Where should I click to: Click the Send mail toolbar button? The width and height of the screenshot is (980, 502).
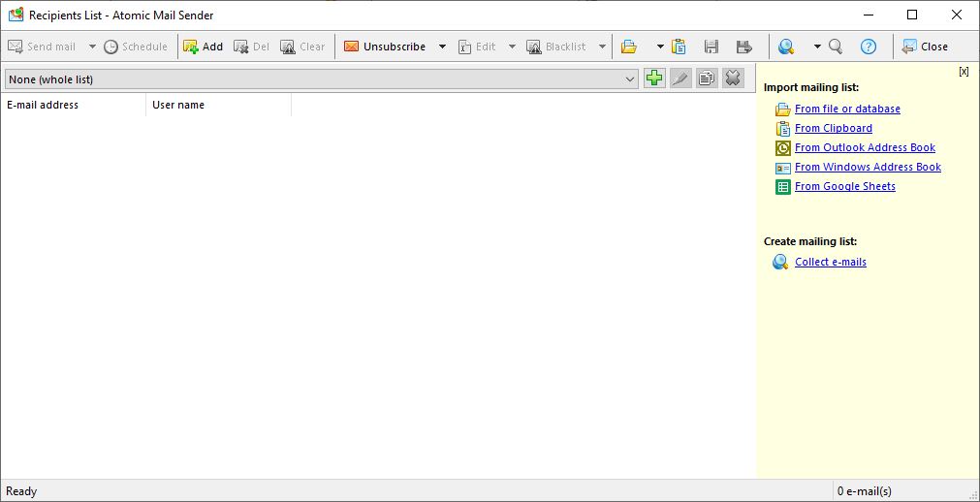(42, 47)
